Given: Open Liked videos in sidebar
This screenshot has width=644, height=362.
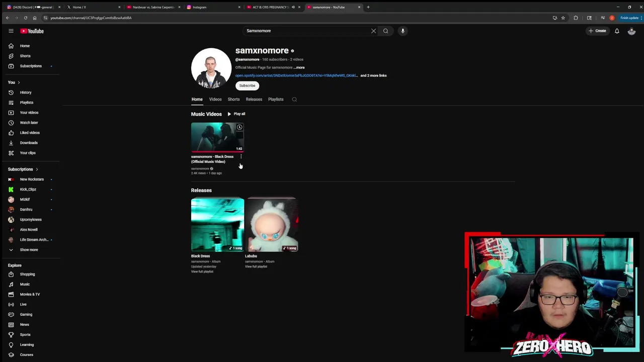Looking at the screenshot, I should tap(30, 133).
